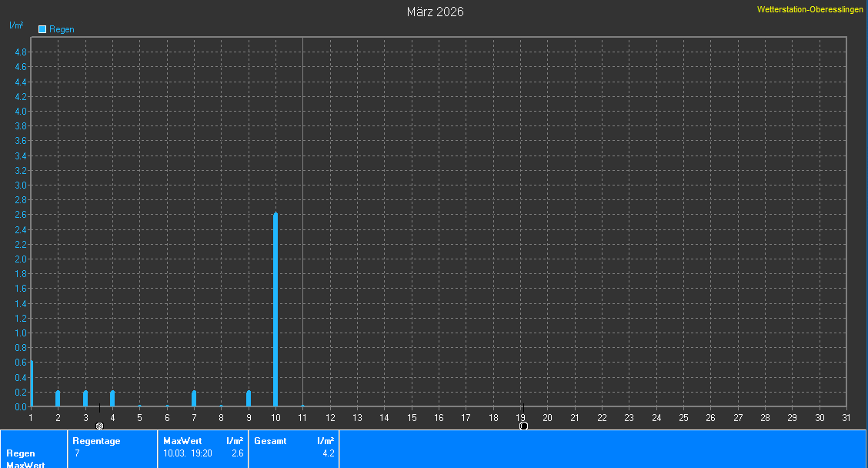868x468 pixels.
Task: Click day 31 on the x-axis
Action: (846, 417)
